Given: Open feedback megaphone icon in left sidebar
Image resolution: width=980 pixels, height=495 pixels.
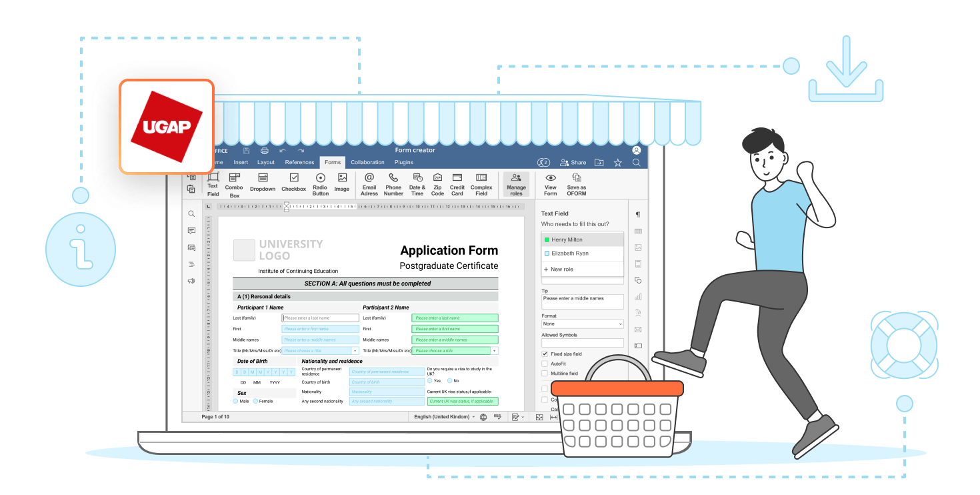Looking at the screenshot, I should (x=191, y=281).
